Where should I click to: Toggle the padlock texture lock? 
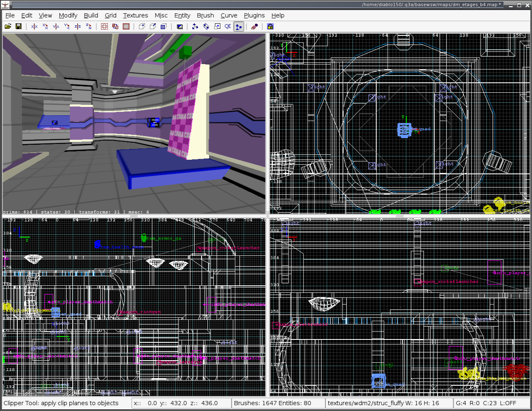pos(270,26)
